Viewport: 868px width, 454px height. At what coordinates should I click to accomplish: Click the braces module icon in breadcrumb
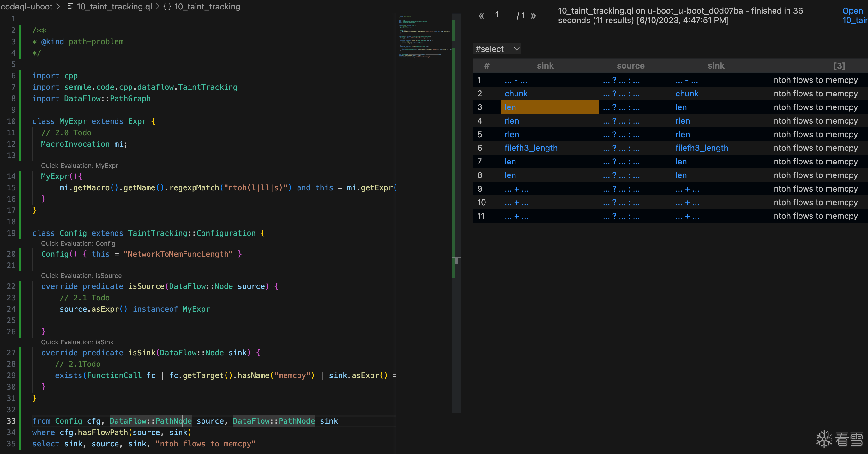coord(167,6)
